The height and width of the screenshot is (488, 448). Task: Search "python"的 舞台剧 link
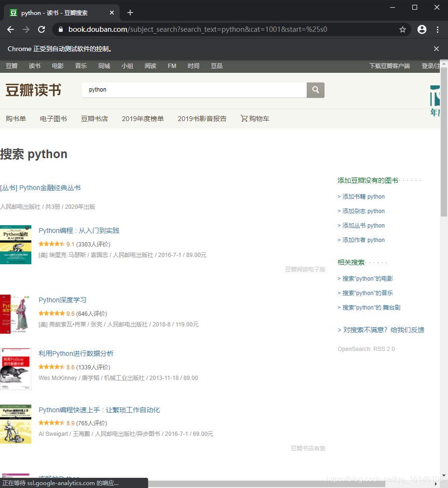[x=369, y=308]
